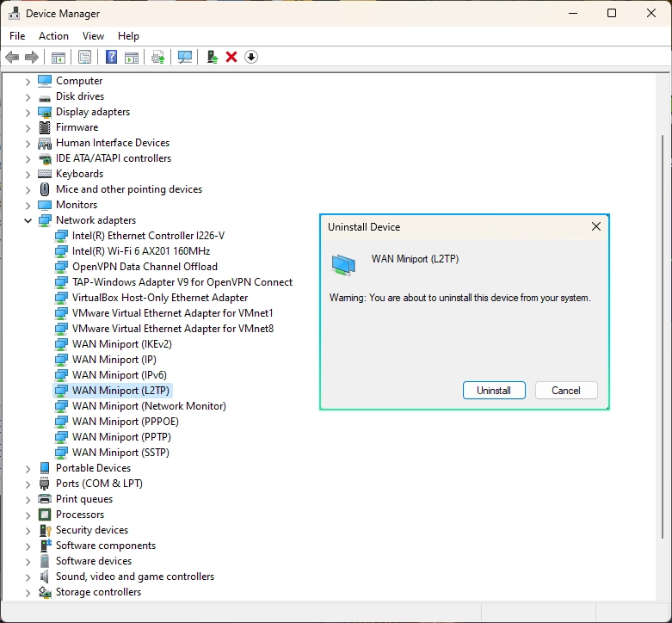672x623 pixels.
Task: Select WAN Miniport (IP) entry
Action: 114,360
